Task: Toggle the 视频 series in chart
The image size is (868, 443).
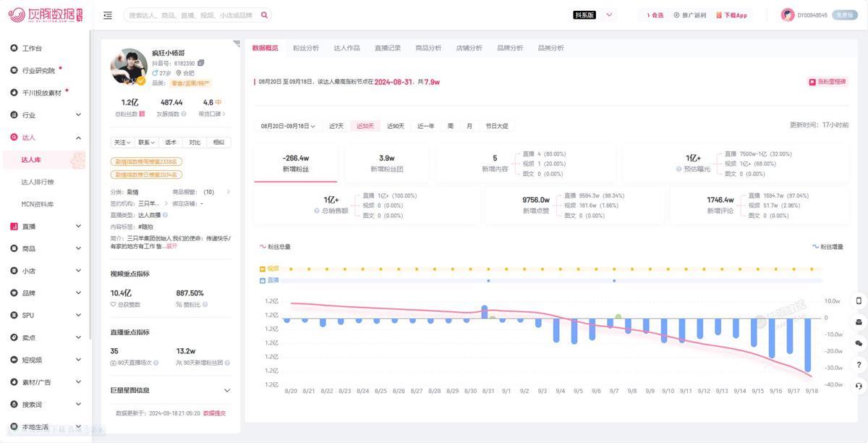Action: [x=268, y=269]
